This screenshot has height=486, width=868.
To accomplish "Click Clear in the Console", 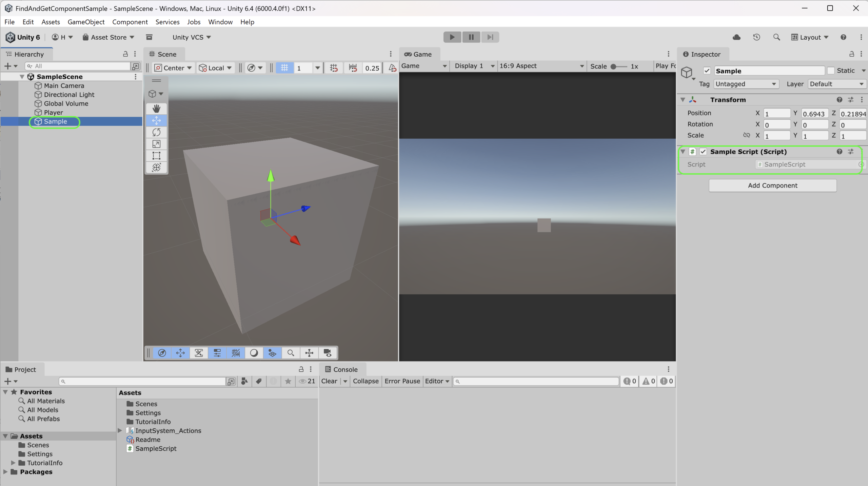I will pyautogui.click(x=329, y=381).
